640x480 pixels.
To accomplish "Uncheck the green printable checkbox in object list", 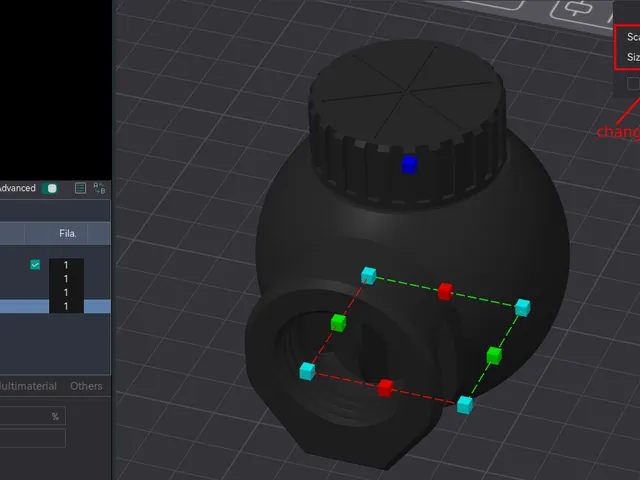I will pos(35,265).
